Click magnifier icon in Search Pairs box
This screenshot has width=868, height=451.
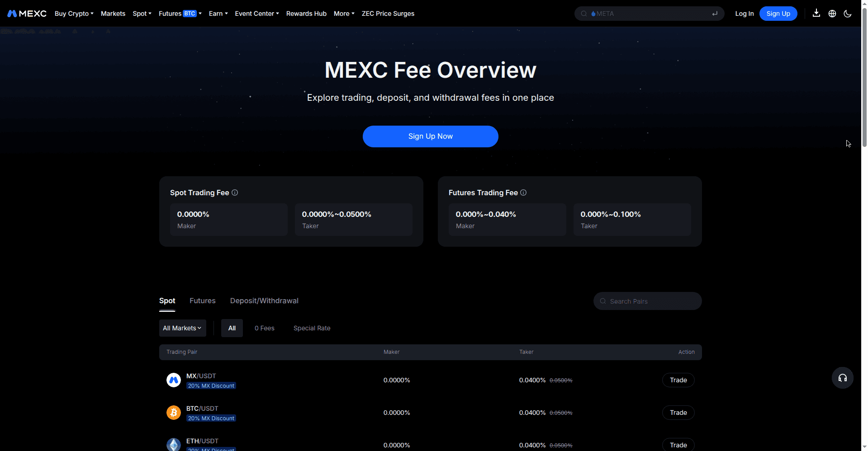(x=603, y=301)
